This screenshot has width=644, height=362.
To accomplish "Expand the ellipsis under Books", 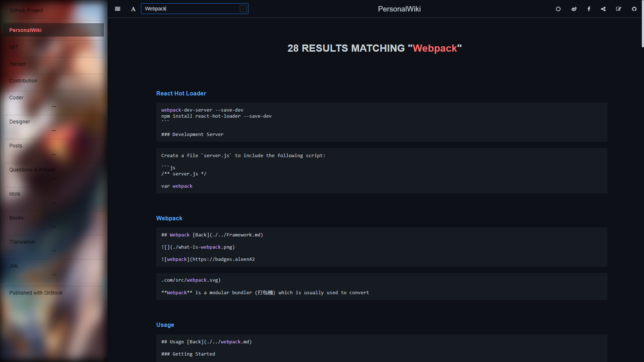I will tap(54, 226).
